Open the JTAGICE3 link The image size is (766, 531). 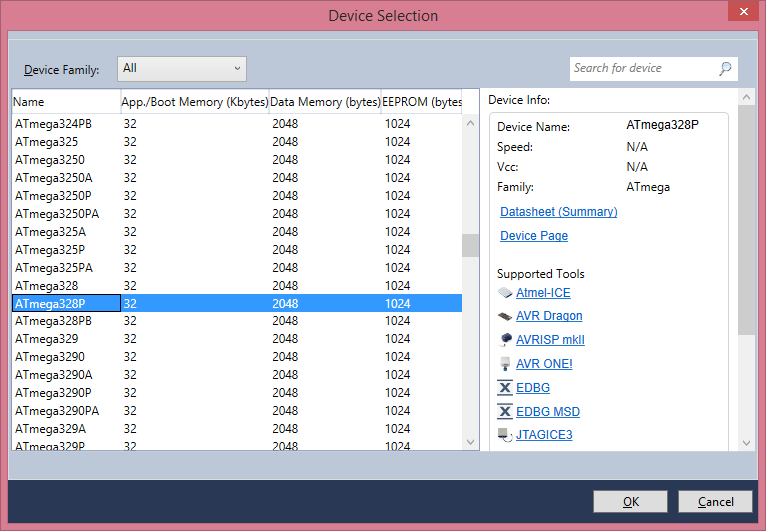pyautogui.click(x=544, y=435)
